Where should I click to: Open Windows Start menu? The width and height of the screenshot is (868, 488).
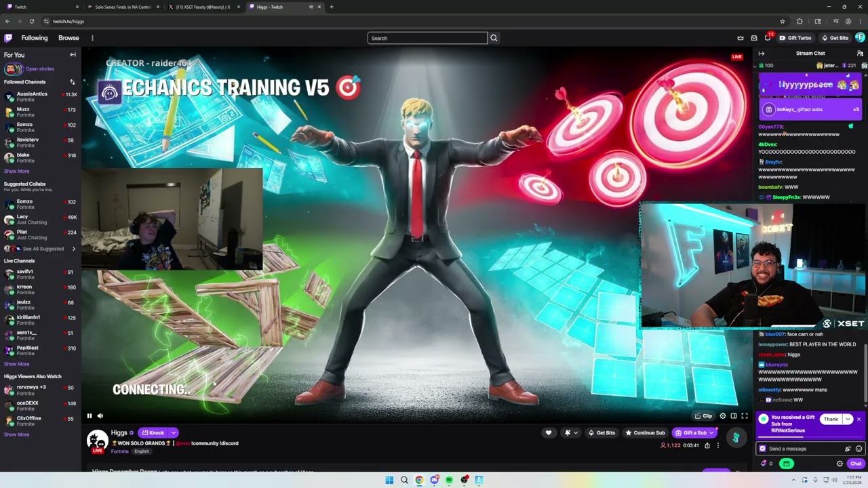pos(389,480)
